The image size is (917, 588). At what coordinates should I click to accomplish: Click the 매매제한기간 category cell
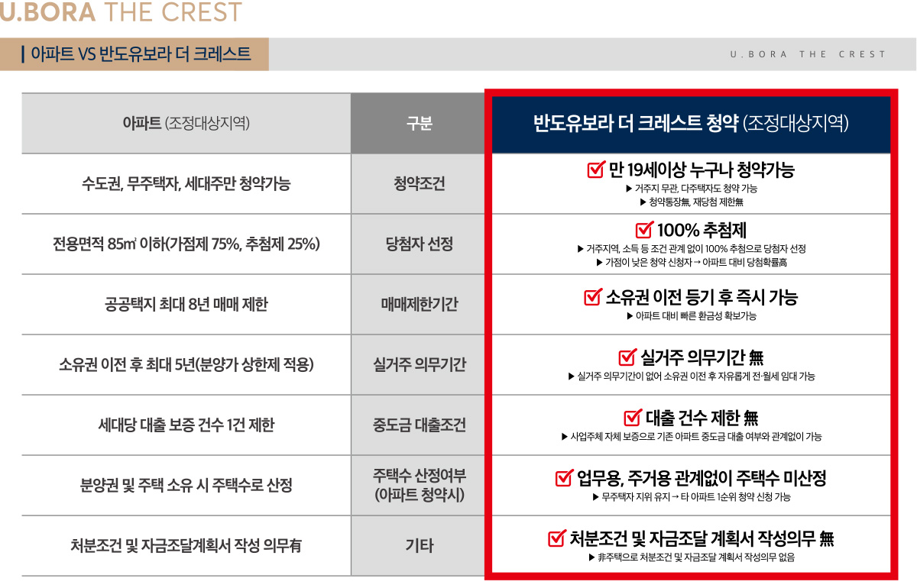click(418, 305)
